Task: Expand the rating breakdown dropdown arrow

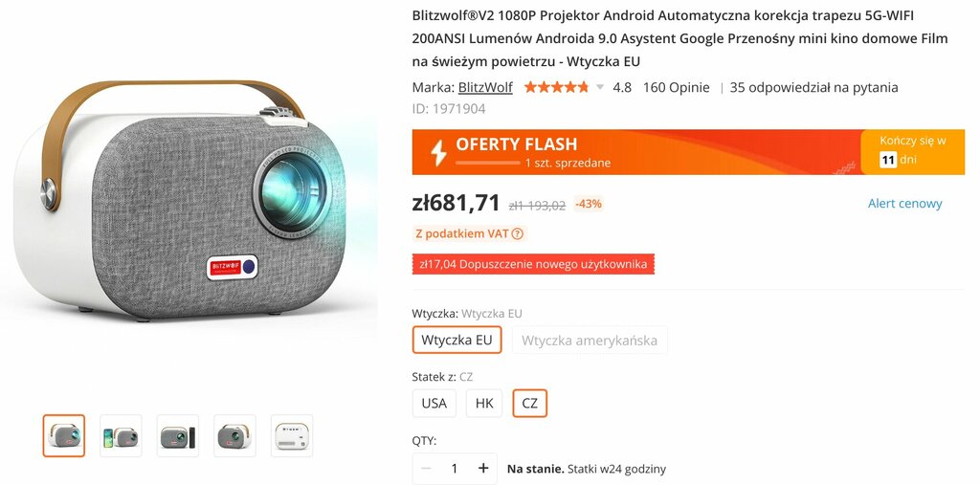Action: (600, 87)
